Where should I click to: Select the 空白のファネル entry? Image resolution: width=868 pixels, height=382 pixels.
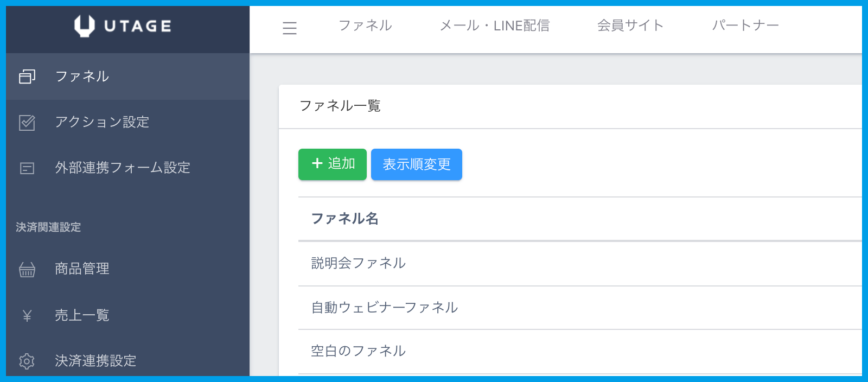point(358,351)
